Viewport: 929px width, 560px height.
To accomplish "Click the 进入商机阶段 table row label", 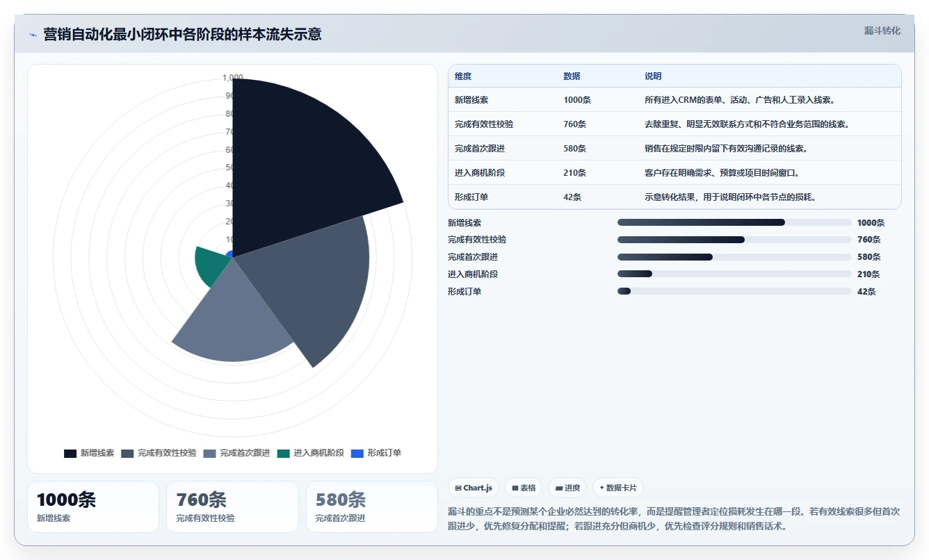I will pos(480,173).
